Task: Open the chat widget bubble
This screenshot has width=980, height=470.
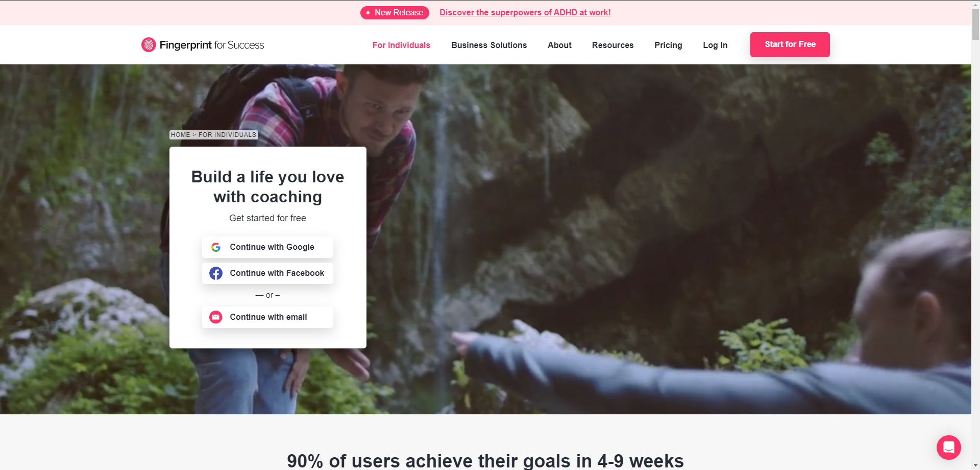Action: tap(949, 448)
